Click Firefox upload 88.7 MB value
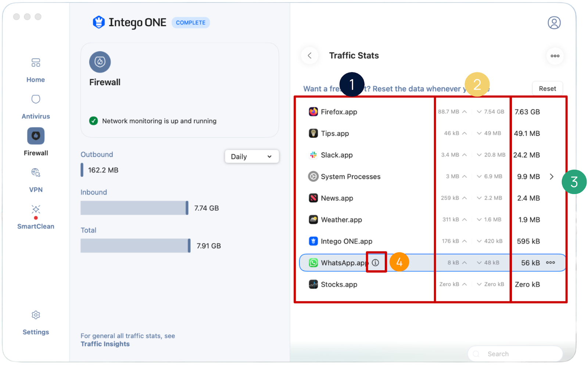 [448, 111]
